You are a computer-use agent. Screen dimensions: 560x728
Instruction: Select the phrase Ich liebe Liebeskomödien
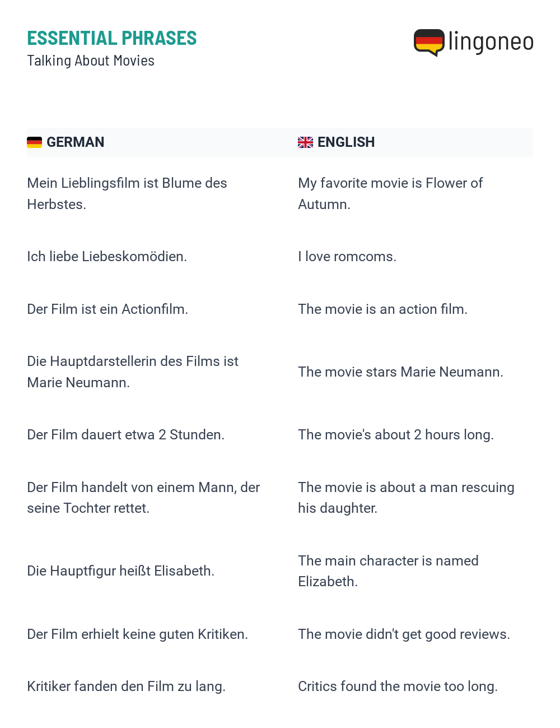[x=107, y=256]
